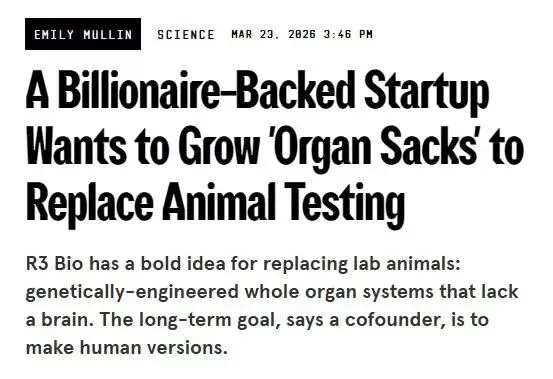Click the word 'genetically-engineered' in the subheading
553x379 pixels.
(x=132, y=293)
